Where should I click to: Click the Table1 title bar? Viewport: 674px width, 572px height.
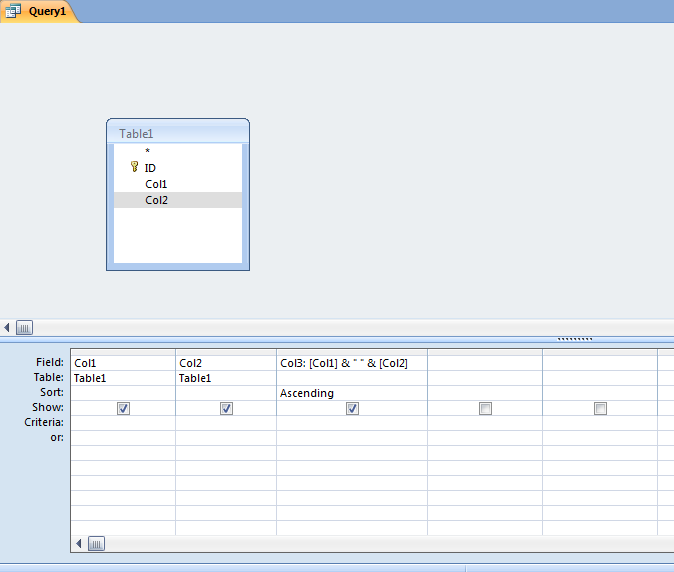(x=178, y=132)
